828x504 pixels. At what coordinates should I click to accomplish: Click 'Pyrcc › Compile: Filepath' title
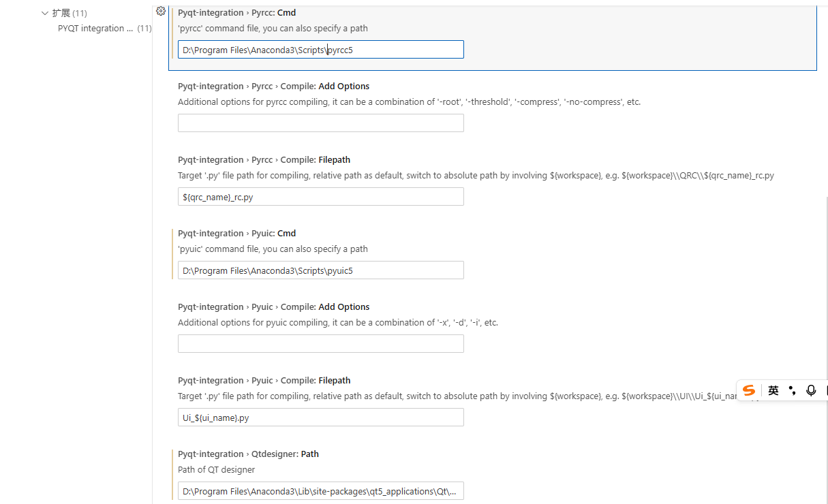(x=264, y=159)
